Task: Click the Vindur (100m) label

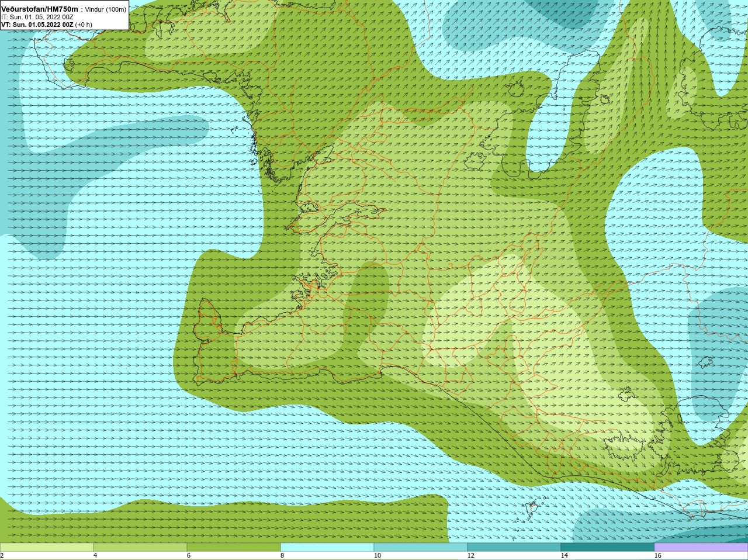Action: pos(106,9)
